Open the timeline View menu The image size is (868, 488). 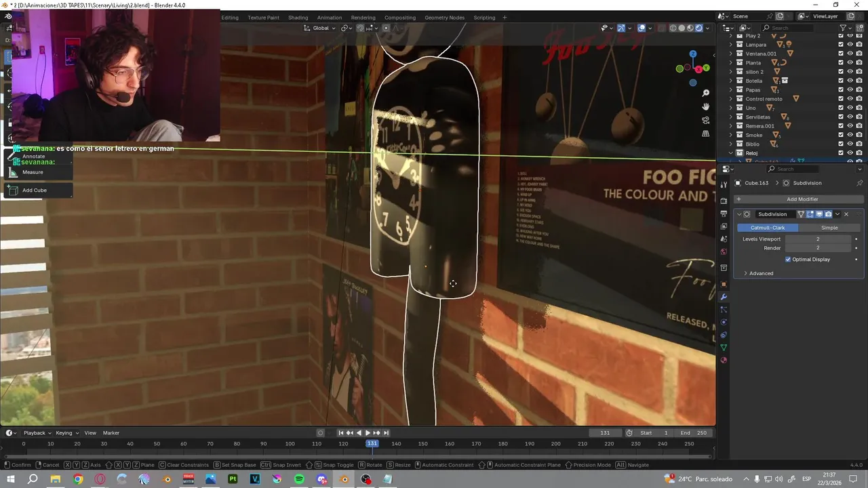coord(90,433)
